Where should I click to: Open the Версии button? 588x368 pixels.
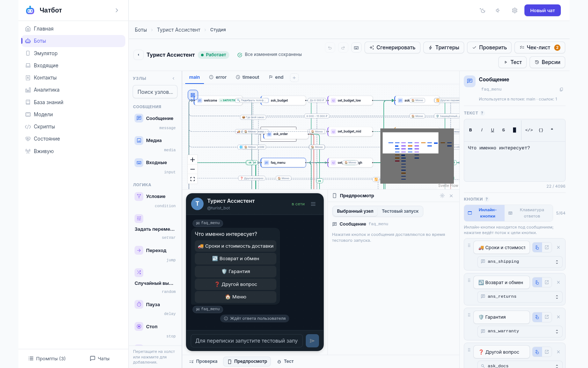tap(547, 62)
